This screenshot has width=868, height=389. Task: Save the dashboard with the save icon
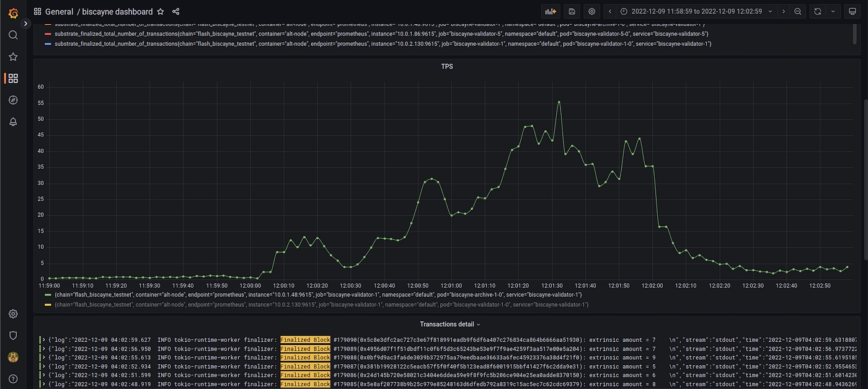[x=572, y=11]
